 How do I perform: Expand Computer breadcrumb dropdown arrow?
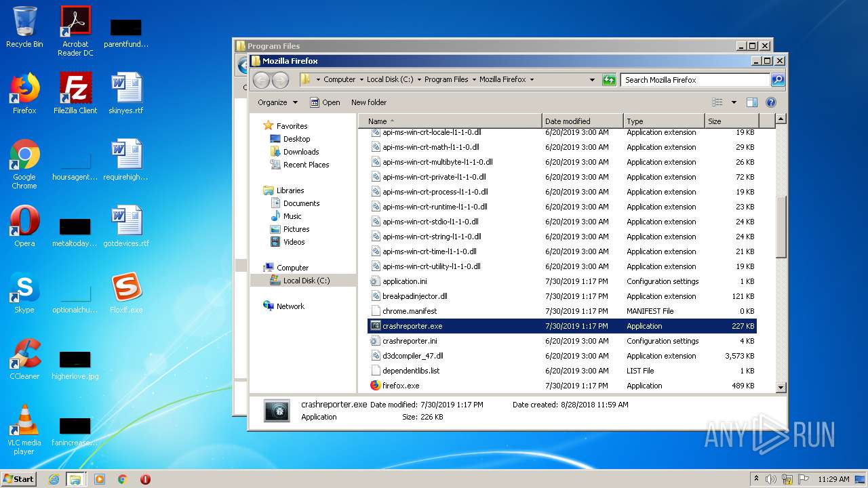pos(361,80)
